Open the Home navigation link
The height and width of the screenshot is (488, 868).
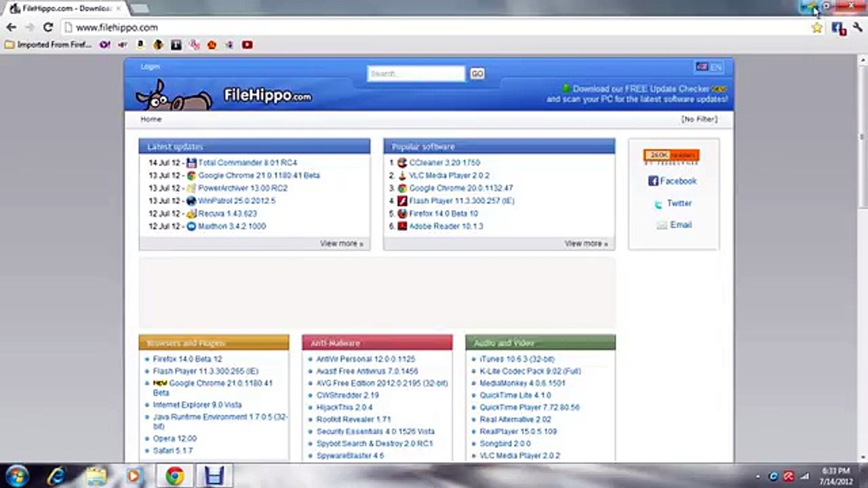151,119
